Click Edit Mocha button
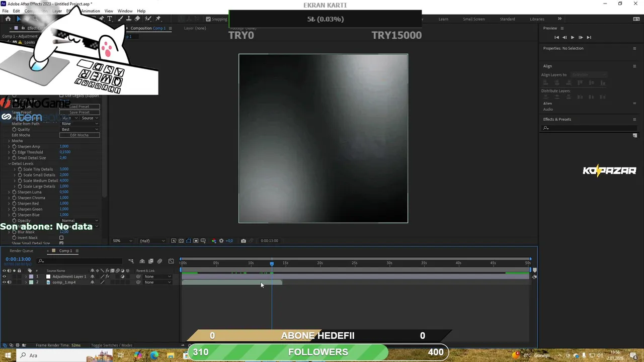 (x=79, y=135)
